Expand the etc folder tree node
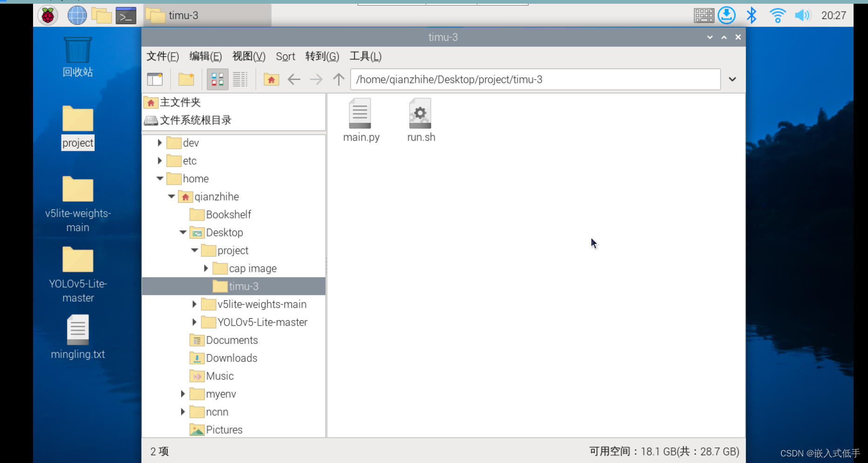Image resolution: width=868 pixels, height=463 pixels. (x=160, y=161)
